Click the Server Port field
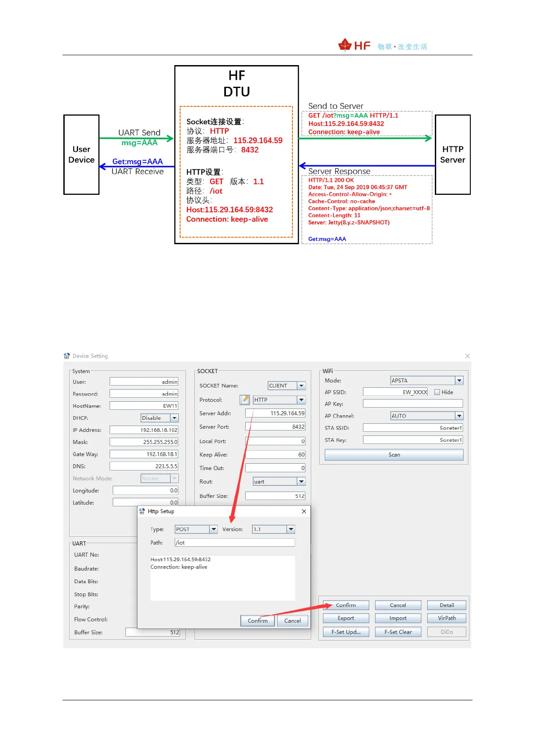The height and width of the screenshot is (756, 535). (x=275, y=426)
